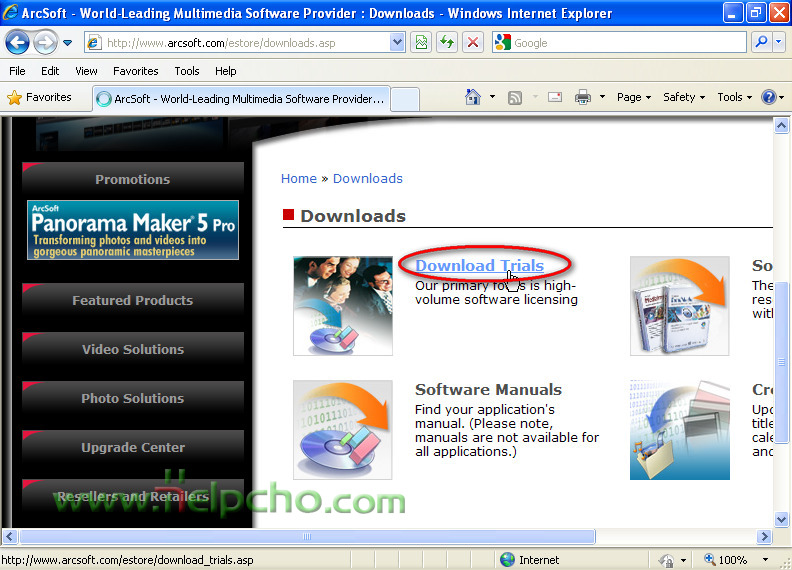Click Video Solutions in sidebar
Image resolution: width=792 pixels, height=570 pixels.
[133, 350]
